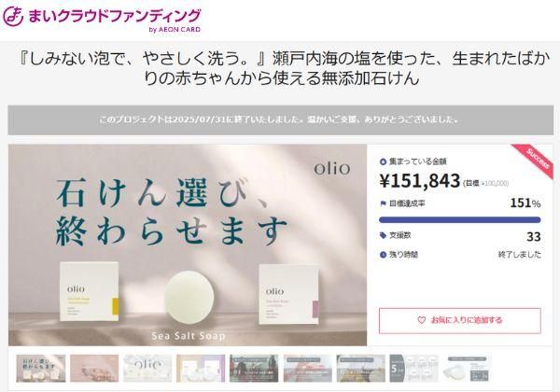The width and height of the screenshot is (560, 392).
Task: Select the third olio logo thumbnail
Action: pyautogui.click(x=147, y=369)
